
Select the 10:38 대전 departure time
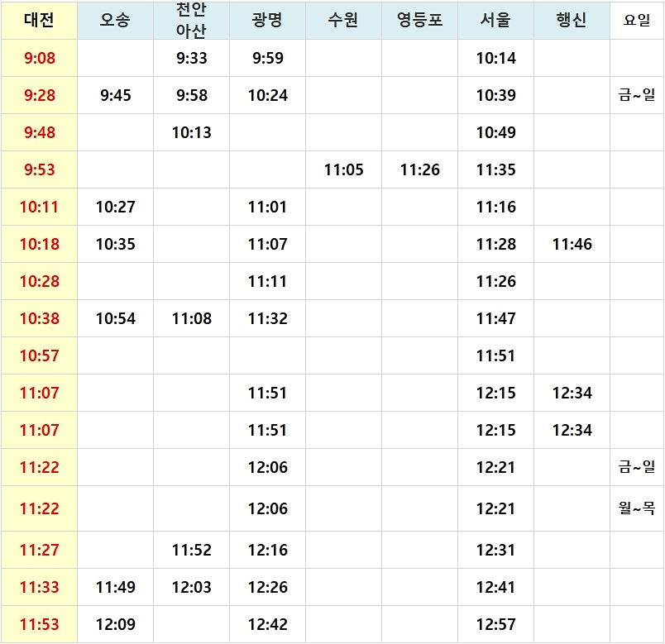[39, 318]
